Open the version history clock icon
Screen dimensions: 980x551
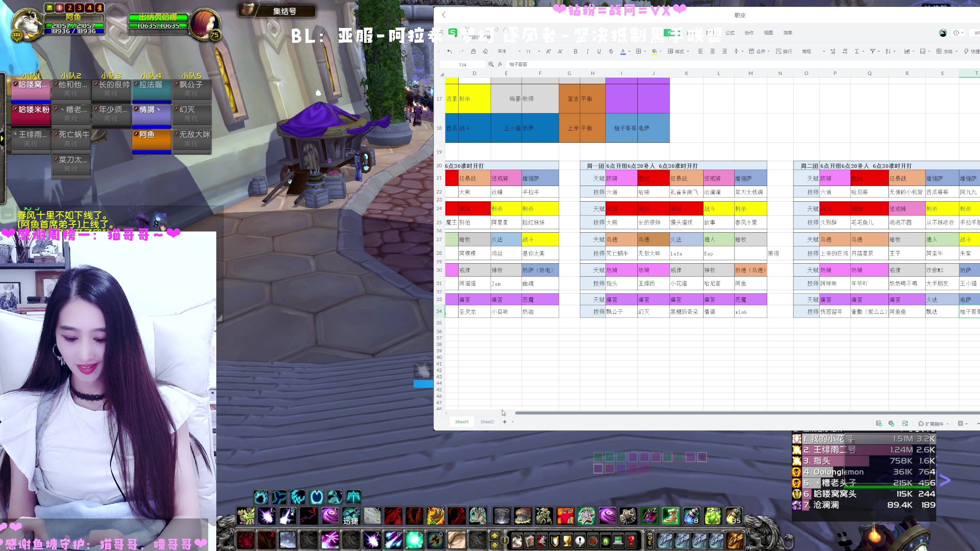[956, 33]
